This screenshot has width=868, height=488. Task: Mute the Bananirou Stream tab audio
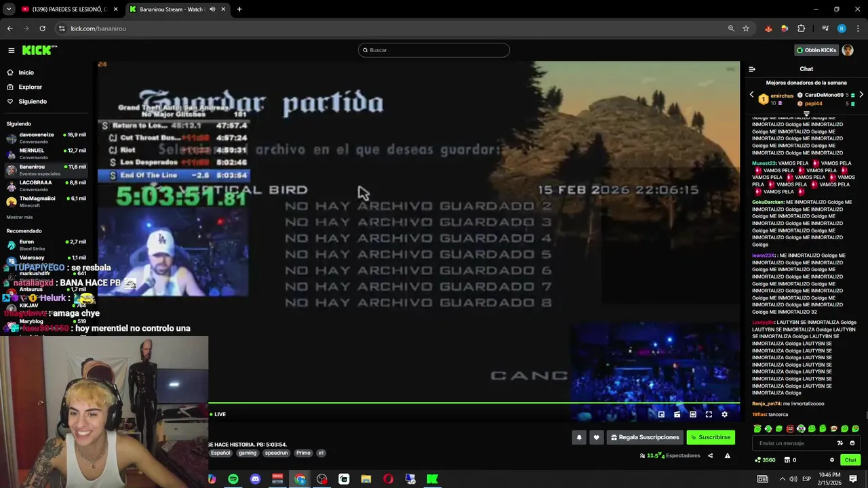click(212, 9)
